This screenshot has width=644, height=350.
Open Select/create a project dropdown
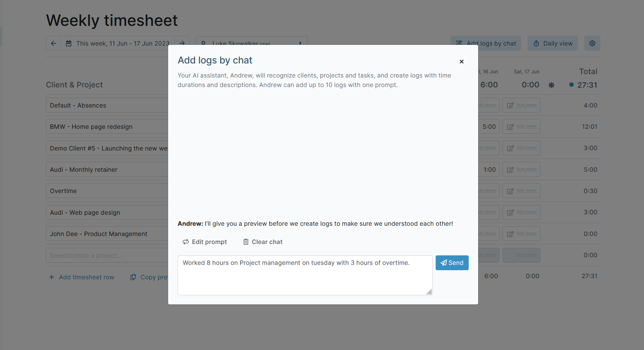coord(107,255)
